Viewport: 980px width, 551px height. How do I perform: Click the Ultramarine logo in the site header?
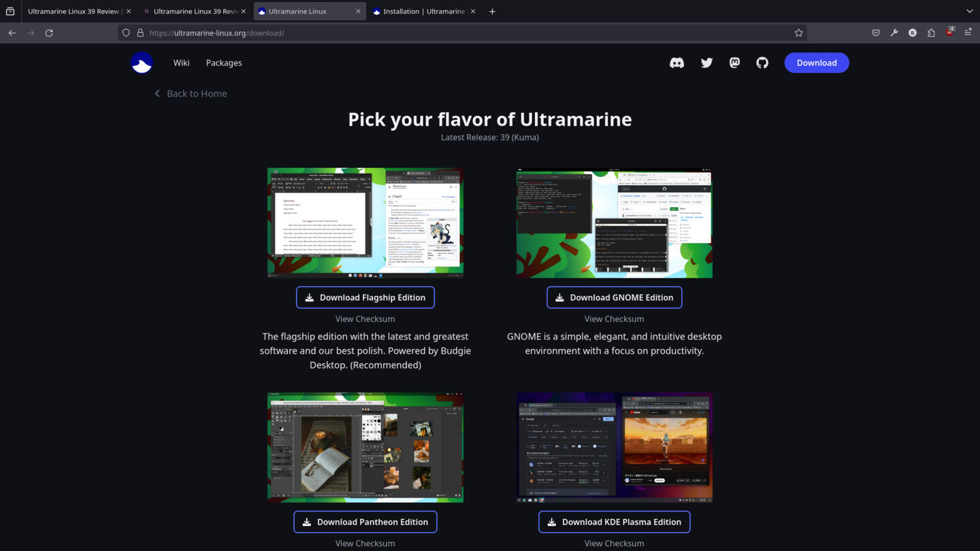[x=142, y=63]
